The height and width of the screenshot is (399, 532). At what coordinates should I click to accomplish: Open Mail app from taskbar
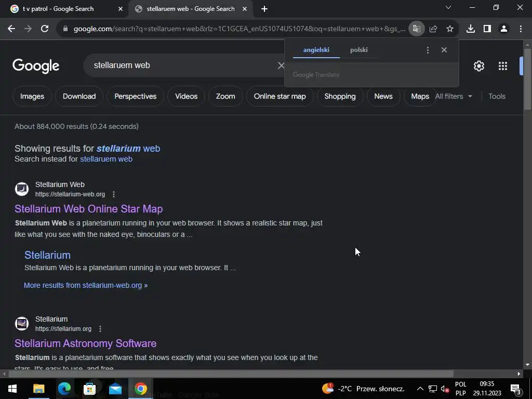(115, 389)
